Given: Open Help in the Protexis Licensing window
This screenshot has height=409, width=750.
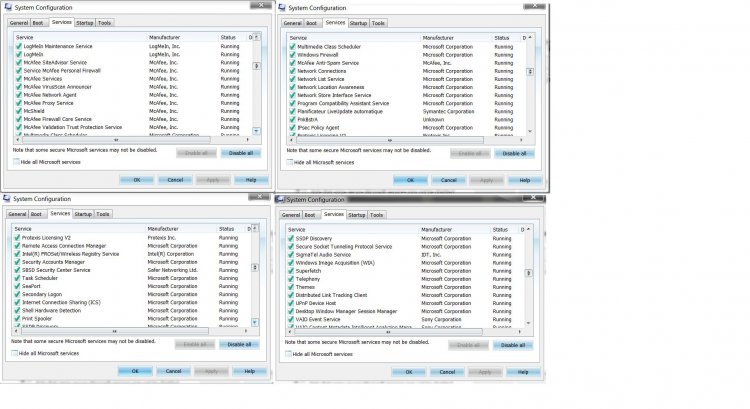Looking at the screenshot, I should (250, 371).
